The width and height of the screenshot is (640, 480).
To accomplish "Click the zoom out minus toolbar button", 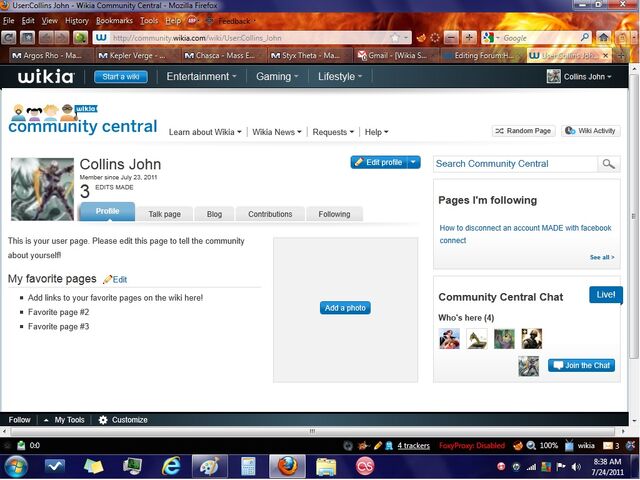I will [x=451, y=38].
